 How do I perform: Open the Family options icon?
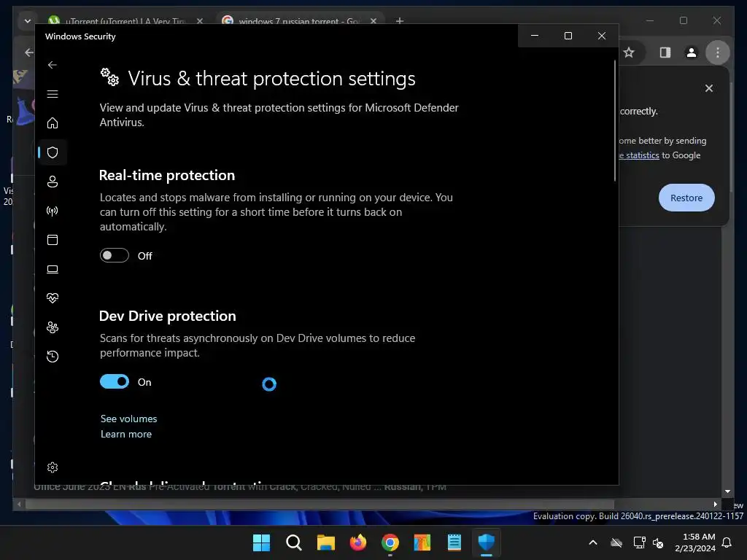53,327
